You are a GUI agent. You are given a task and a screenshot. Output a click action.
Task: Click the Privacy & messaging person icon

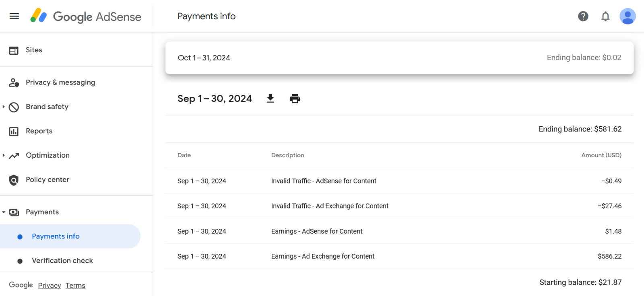14,82
